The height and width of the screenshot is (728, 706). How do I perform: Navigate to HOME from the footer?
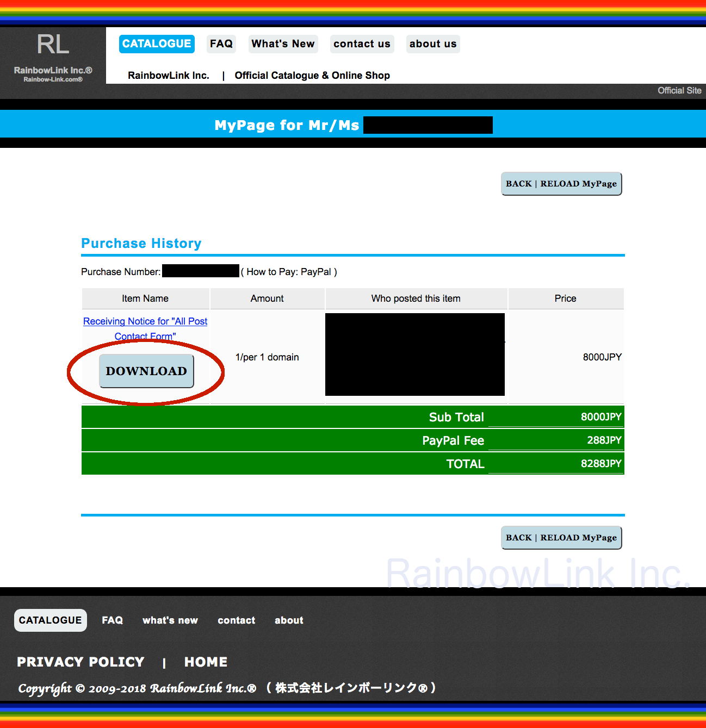pos(206,662)
